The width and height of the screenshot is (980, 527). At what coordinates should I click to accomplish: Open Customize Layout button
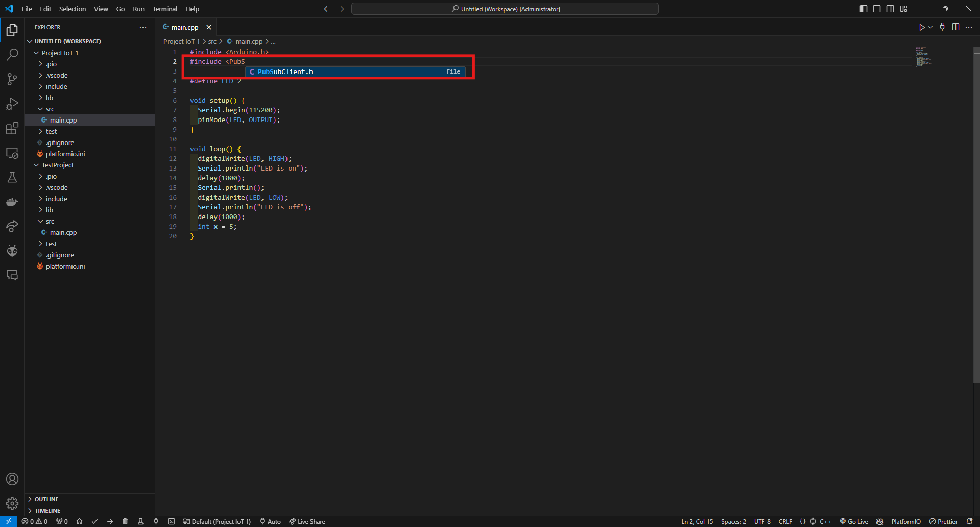click(903, 9)
